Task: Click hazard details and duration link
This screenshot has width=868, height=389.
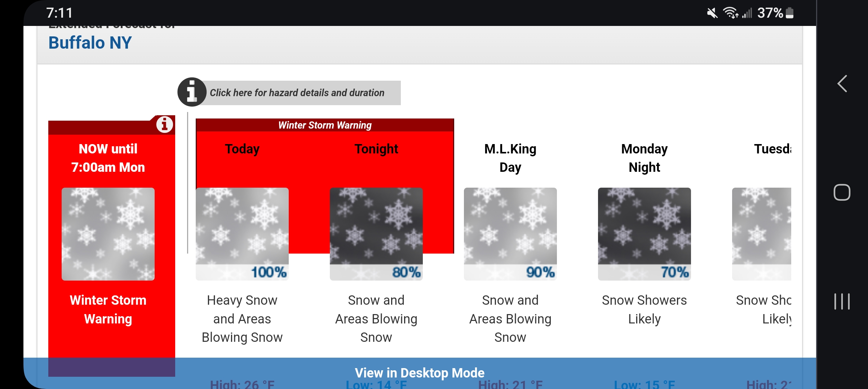Action: [x=297, y=93]
